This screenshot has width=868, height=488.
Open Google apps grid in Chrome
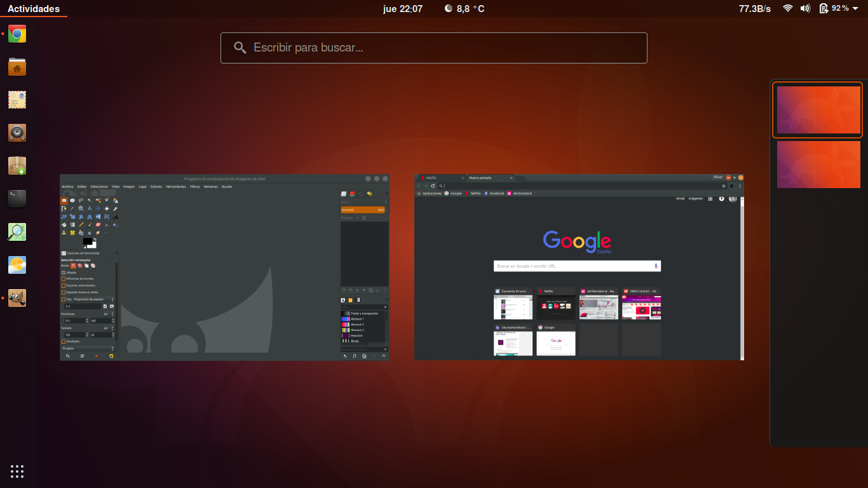[x=710, y=198]
